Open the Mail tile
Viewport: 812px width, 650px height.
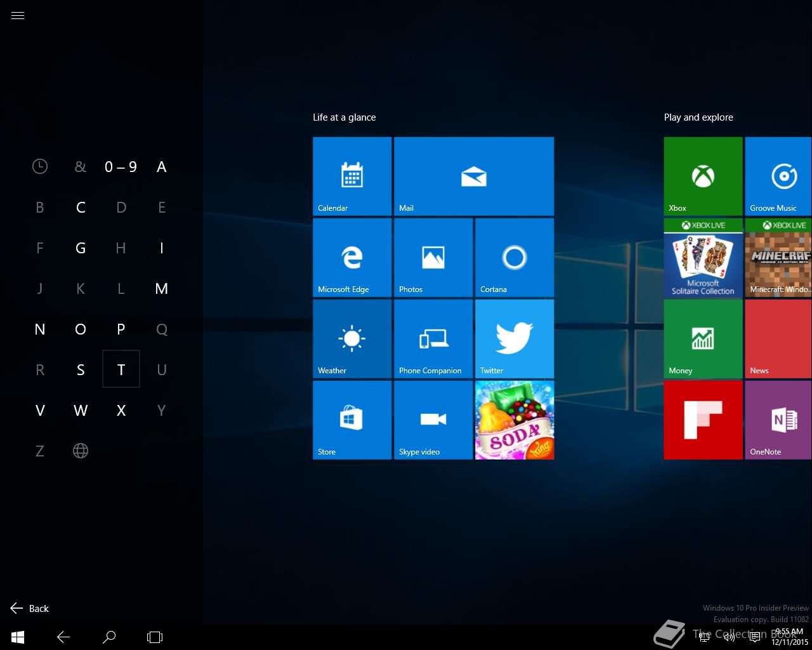[474, 176]
